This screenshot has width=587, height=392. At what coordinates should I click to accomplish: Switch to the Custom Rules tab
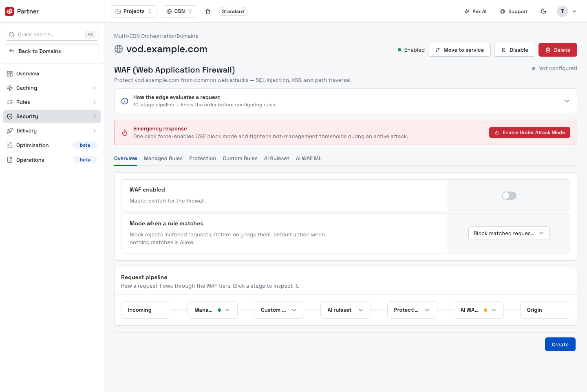point(240,159)
